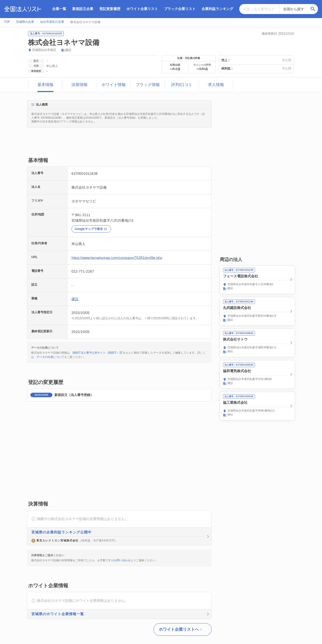322x644 pixels.
Task: Click the building icon next to 建設 in header
Action: 63,50
